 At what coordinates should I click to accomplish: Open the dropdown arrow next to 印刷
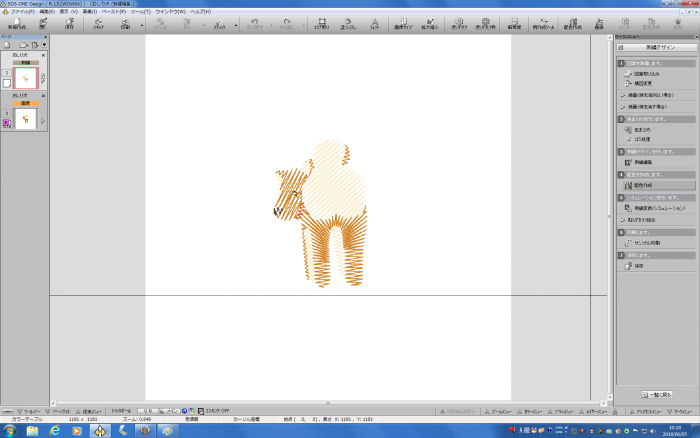click(142, 24)
